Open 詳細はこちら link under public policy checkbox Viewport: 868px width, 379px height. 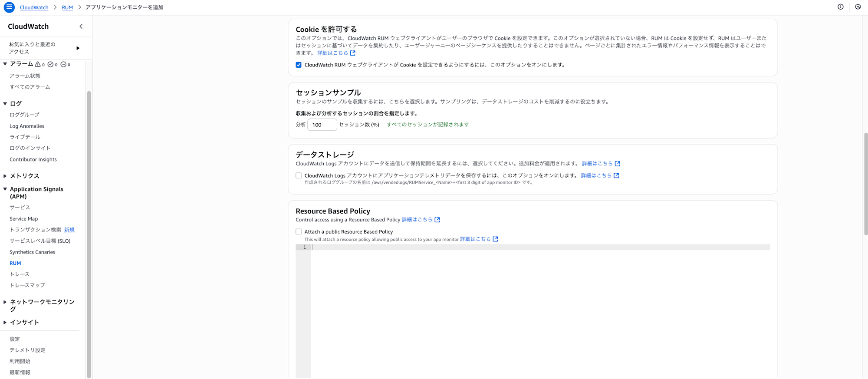point(475,239)
